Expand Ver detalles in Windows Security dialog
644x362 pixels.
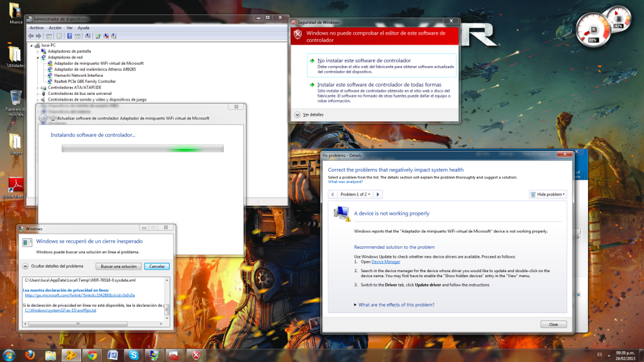click(309, 115)
